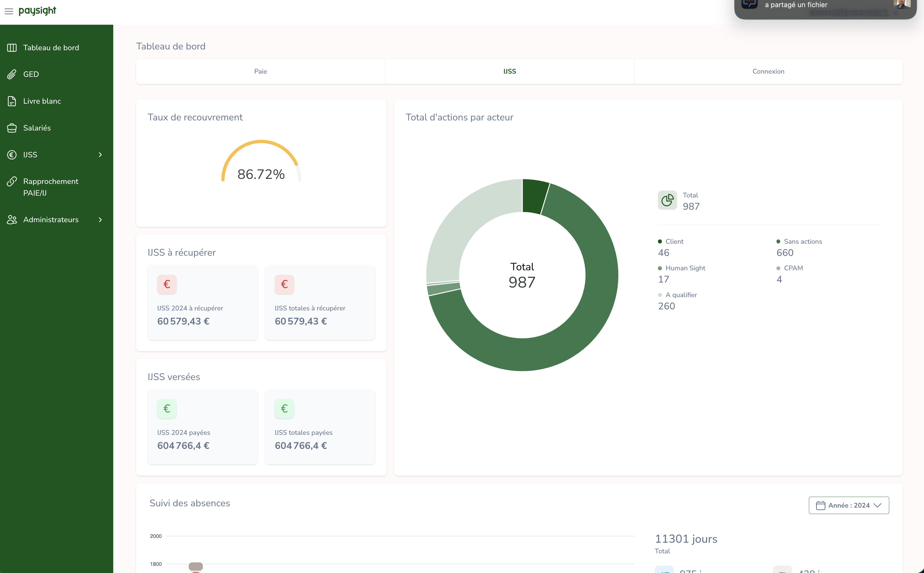924x573 pixels.
Task: Click the dark green Client donut segment
Action: (534, 196)
